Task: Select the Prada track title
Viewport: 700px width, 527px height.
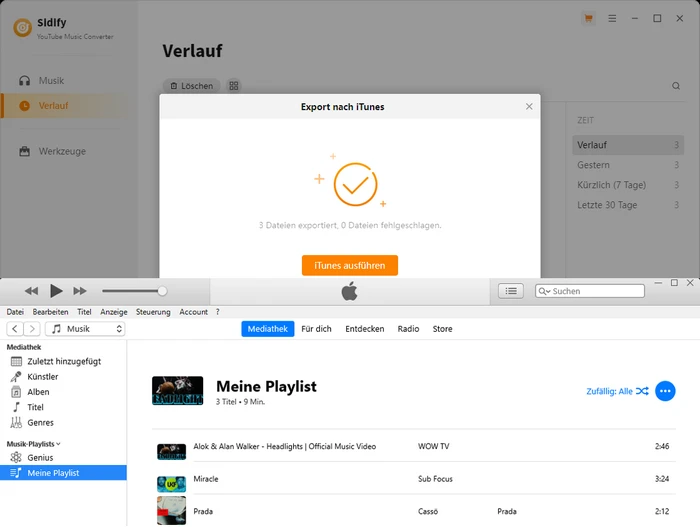Action: tap(203, 512)
